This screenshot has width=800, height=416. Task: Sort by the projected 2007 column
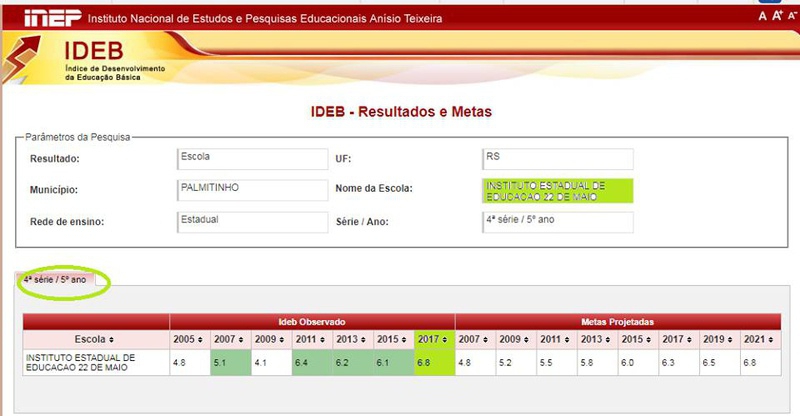click(475, 339)
